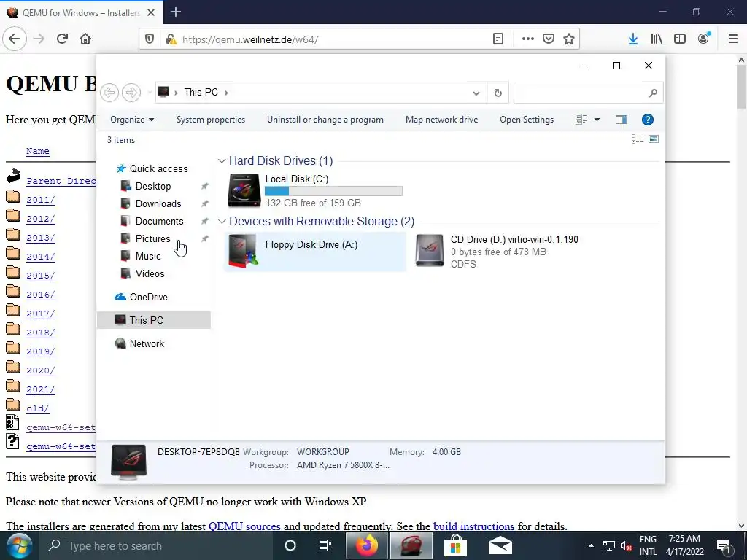Viewport: 747px width, 560px height.
Task: Open Firefox hamburger menu
Action: [x=733, y=39]
